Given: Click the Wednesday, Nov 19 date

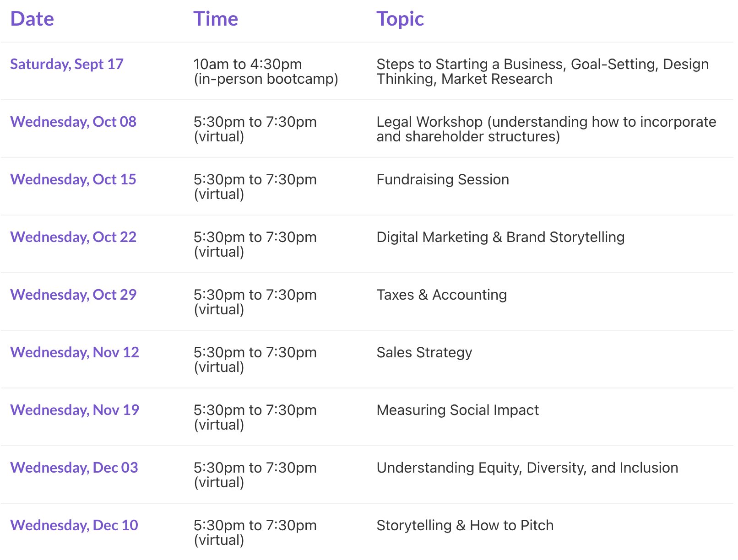Looking at the screenshot, I should point(75,410).
